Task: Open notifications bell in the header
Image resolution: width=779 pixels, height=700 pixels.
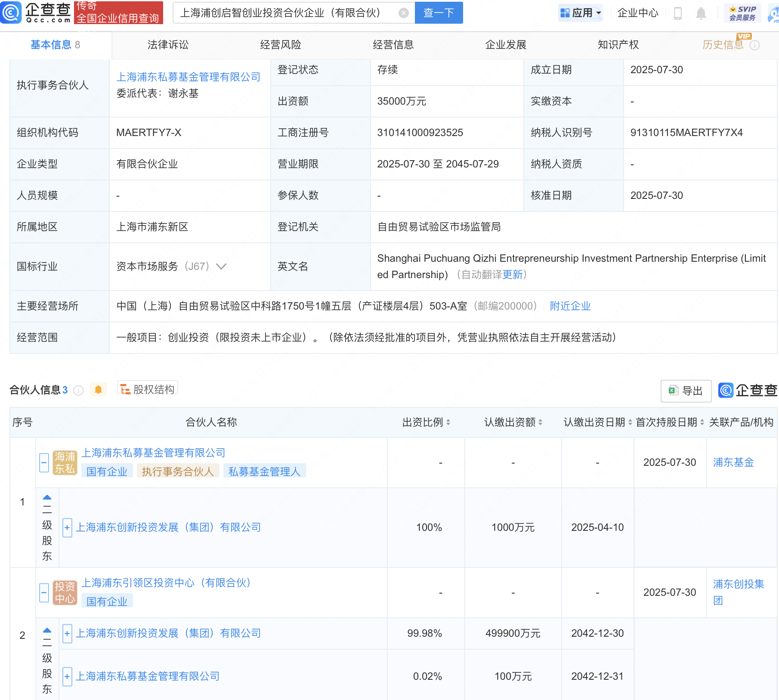Action: coord(701,13)
